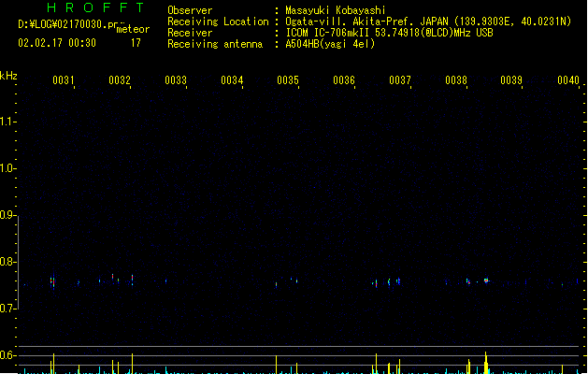This screenshot has height=374, width=588.
Task: Click the A504HB(yagi 4el) antenna text
Action: [x=330, y=44]
